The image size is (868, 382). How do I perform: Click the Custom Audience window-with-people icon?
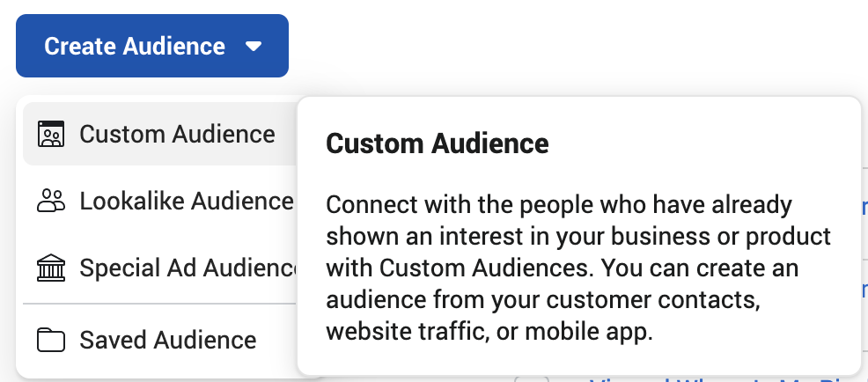tap(51, 134)
